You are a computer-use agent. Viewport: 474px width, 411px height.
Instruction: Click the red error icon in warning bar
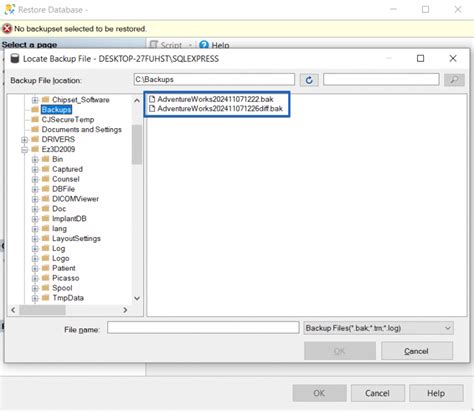tap(7, 29)
